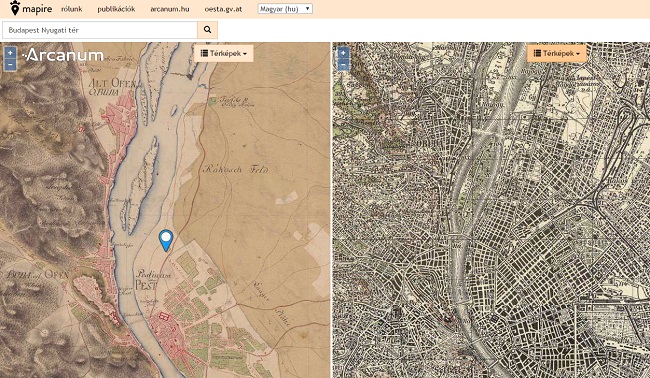Click the magnifier search button

coord(207,30)
